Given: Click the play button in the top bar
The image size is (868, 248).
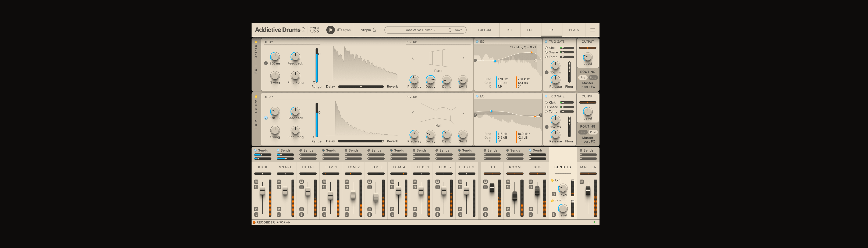Looking at the screenshot, I should click(x=331, y=30).
